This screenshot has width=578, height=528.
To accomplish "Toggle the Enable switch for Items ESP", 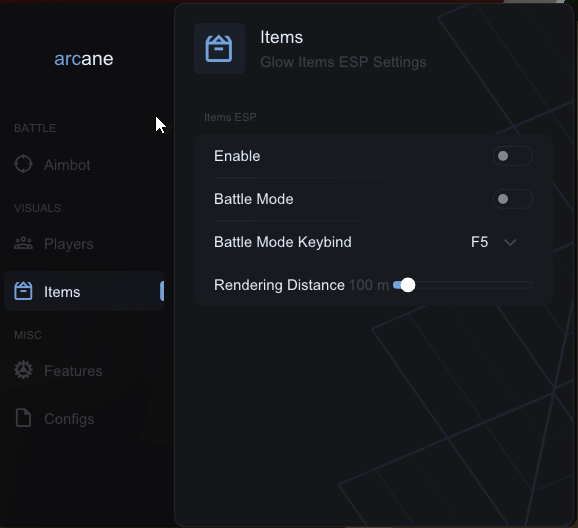I will [512, 156].
